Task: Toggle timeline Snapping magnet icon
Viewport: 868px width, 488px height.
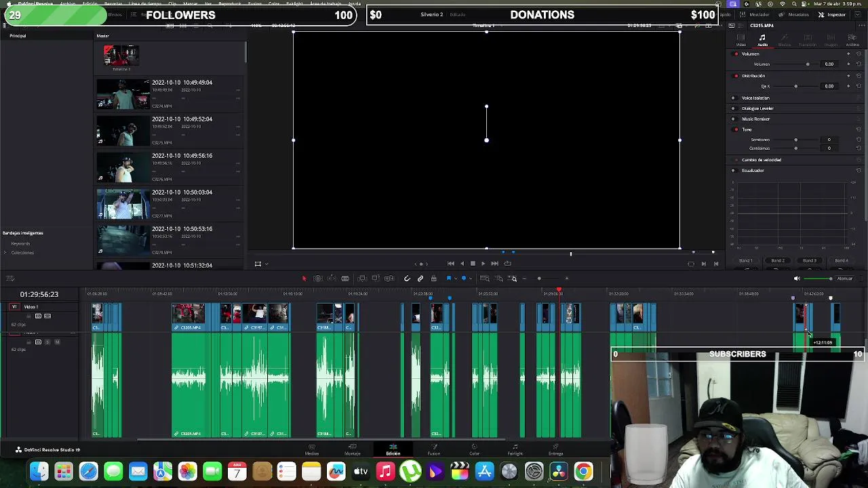Action: click(x=407, y=279)
